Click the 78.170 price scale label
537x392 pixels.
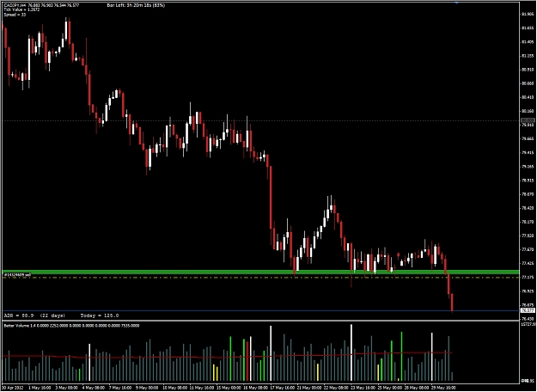528,222
